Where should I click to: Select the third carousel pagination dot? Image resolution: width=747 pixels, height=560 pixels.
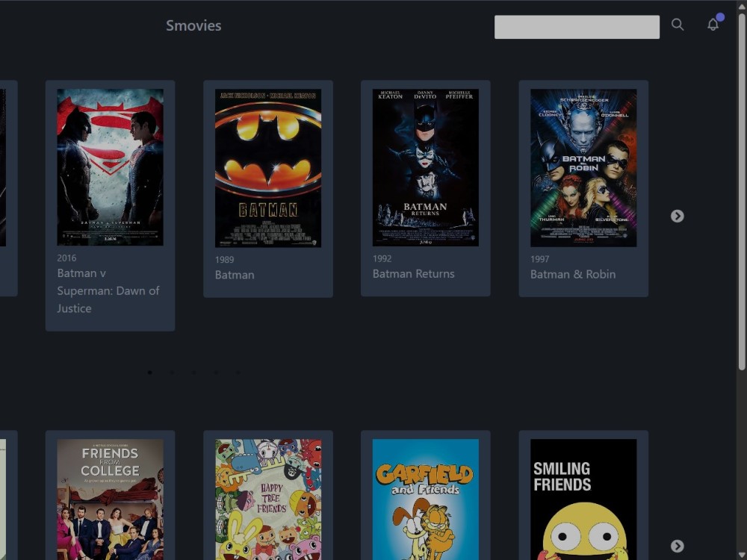194,373
